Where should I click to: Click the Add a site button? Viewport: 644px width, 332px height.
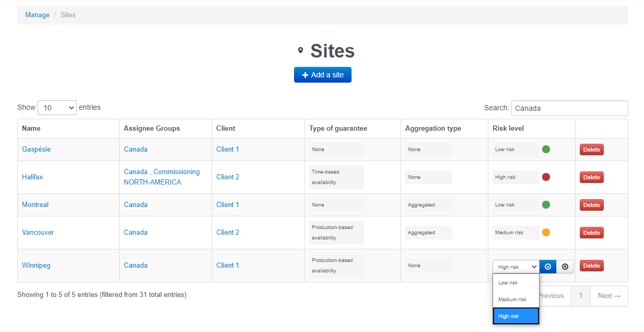pyautogui.click(x=322, y=74)
